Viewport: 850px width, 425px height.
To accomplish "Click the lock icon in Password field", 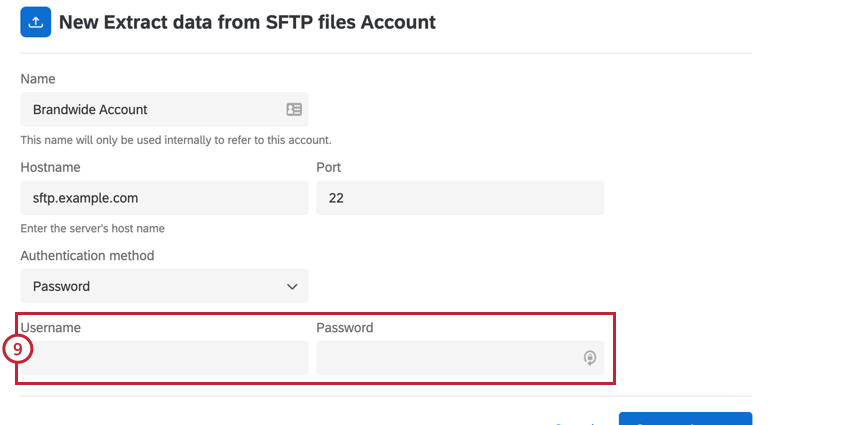I will (590, 357).
